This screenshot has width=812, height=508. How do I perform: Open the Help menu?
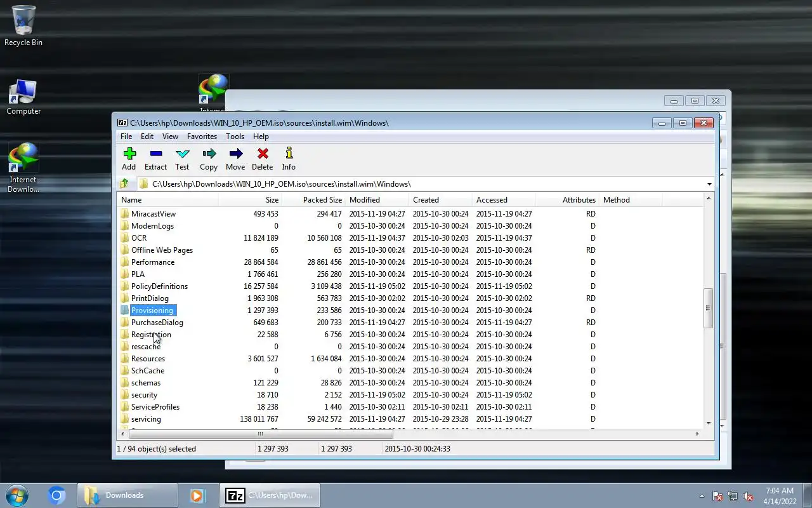tap(261, 137)
